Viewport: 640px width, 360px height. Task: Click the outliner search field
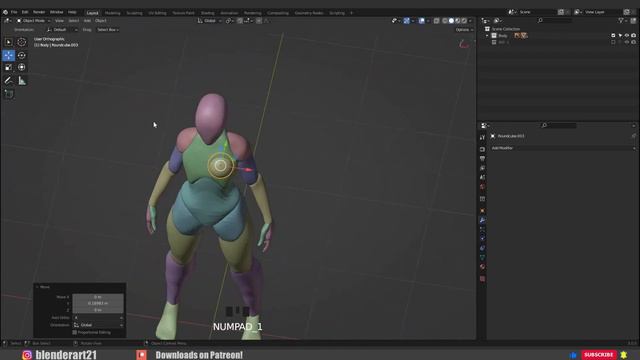(555, 20)
